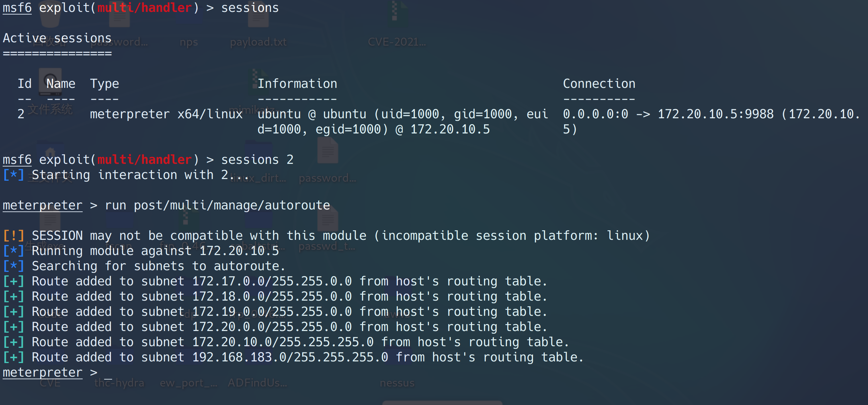The height and width of the screenshot is (405, 868).
Task: Click the [+] marker on the 172.17.0.0 route line
Action: [14, 281]
